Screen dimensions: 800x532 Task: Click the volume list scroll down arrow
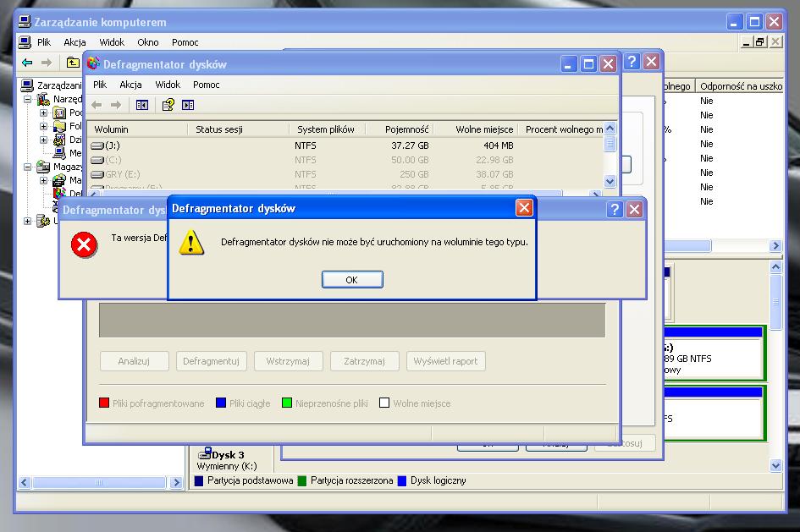(x=610, y=181)
